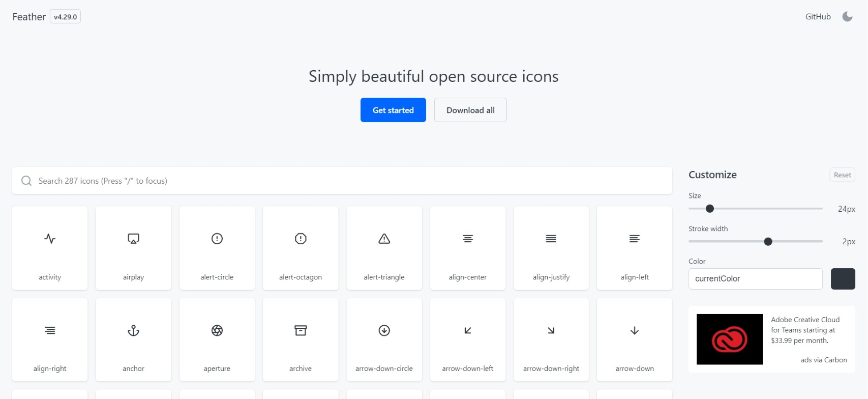Screen dimensions: 868x399
Task: Open the align-justify icon card
Action: point(551,248)
